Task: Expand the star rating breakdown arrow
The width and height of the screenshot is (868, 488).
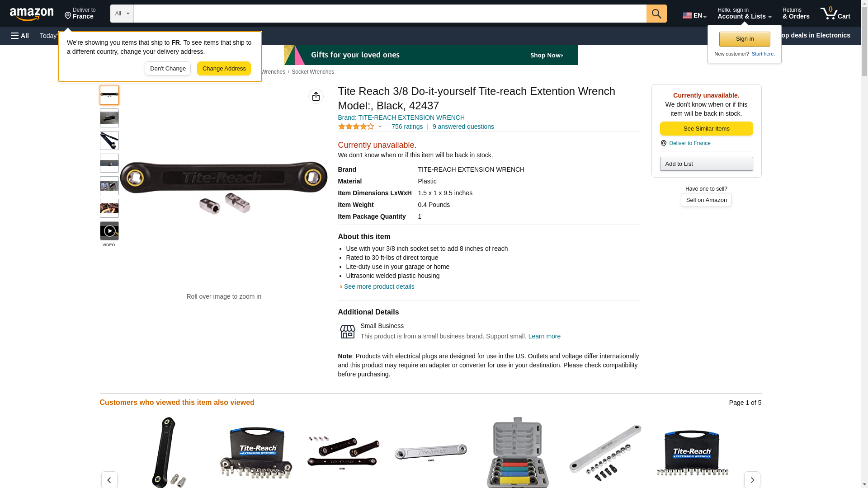Action: [x=380, y=127]
